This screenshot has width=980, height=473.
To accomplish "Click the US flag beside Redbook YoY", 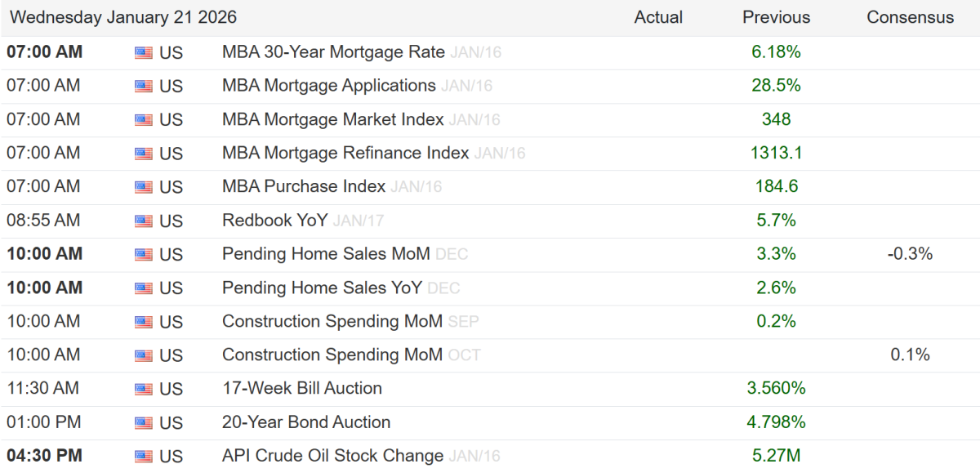I will tap(144, 221).
